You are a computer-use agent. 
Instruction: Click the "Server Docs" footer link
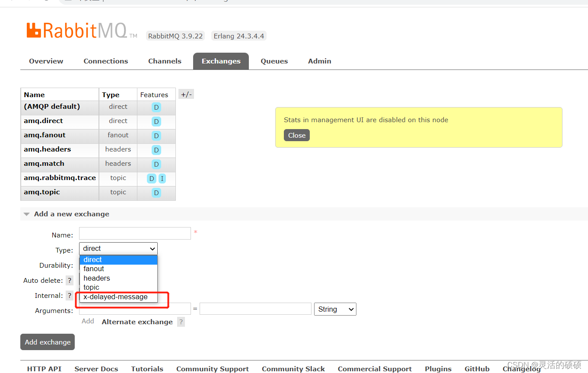point(96,369)
